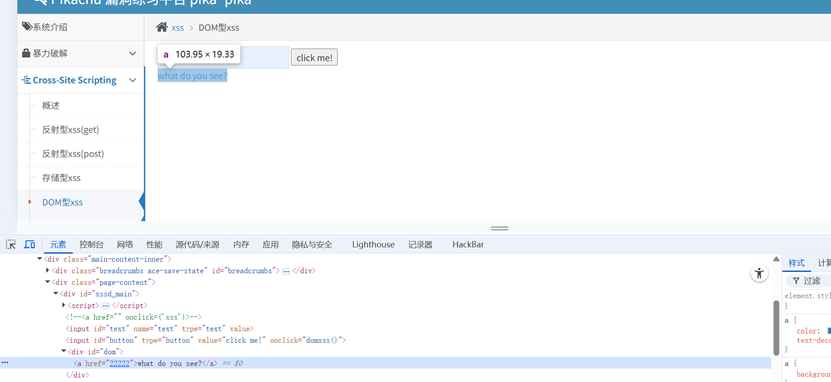Screen dimensions: 831x382
Task: Switch to 源代码/来源 tab
Action: tap(198, 244)
